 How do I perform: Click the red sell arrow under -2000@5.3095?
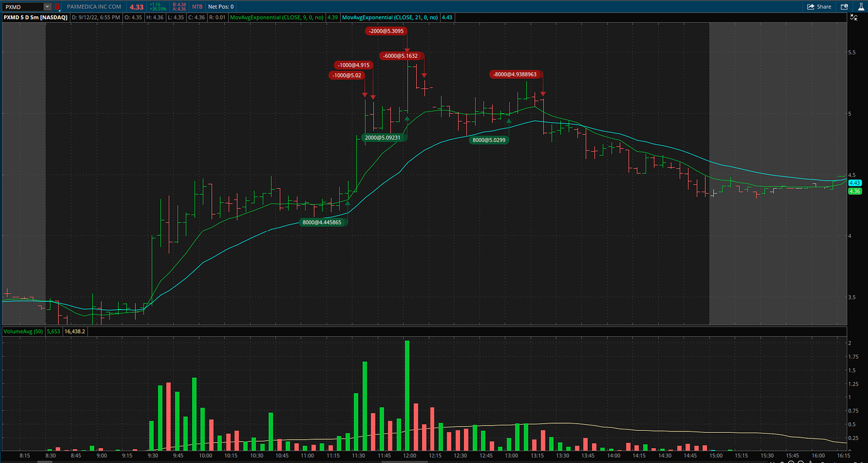(x=407, y=51)
